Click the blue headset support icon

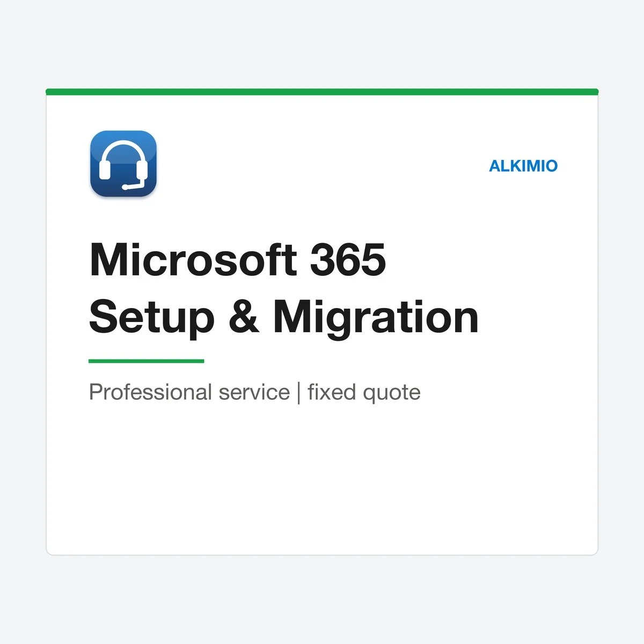[x=123, y=164]
